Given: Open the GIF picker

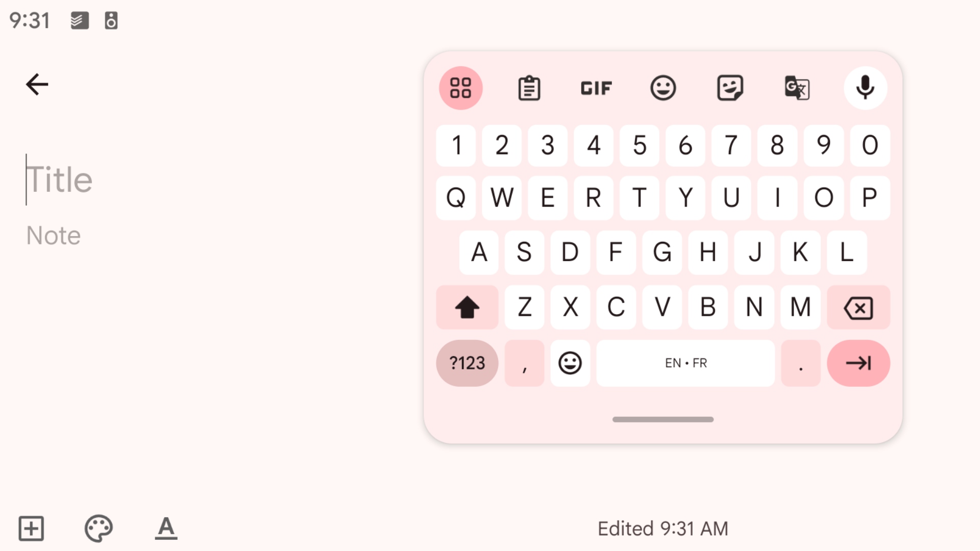Looking at the screenshot, I should [596, 88].
